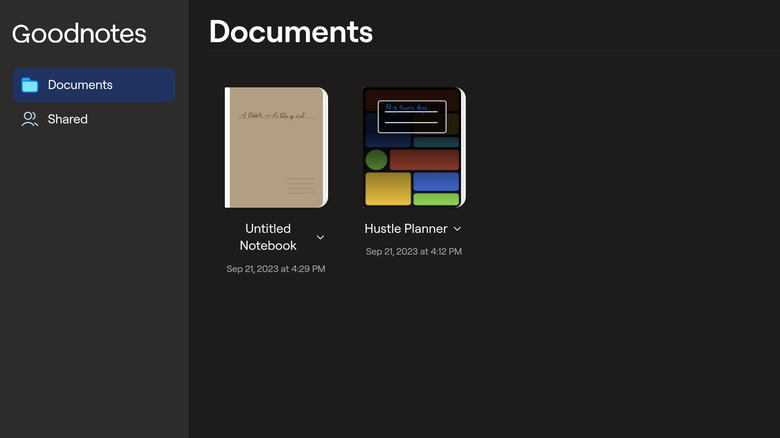
Task: Click the Shared people icon
Action: [30, 119]
